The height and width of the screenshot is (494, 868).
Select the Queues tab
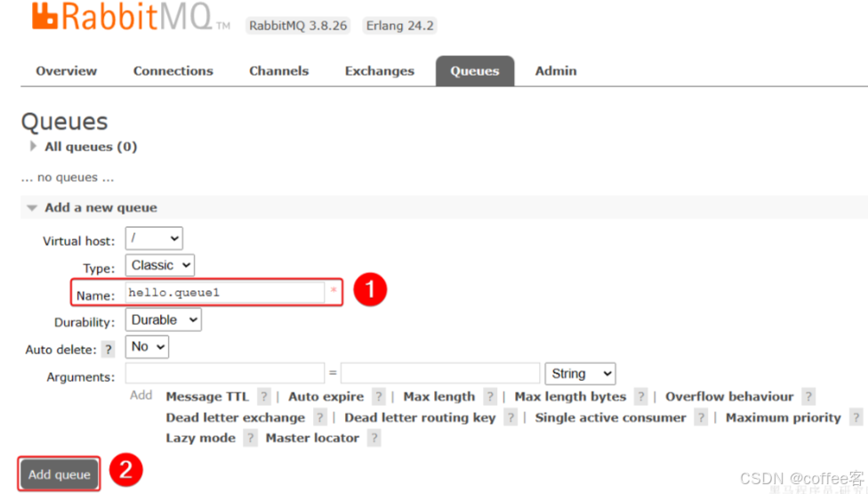475,71
